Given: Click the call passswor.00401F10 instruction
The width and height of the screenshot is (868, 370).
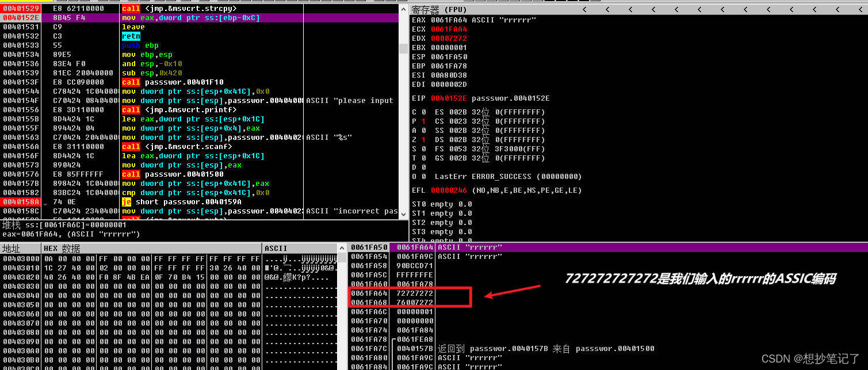Looking at the screenshot, I should (173, 82).
